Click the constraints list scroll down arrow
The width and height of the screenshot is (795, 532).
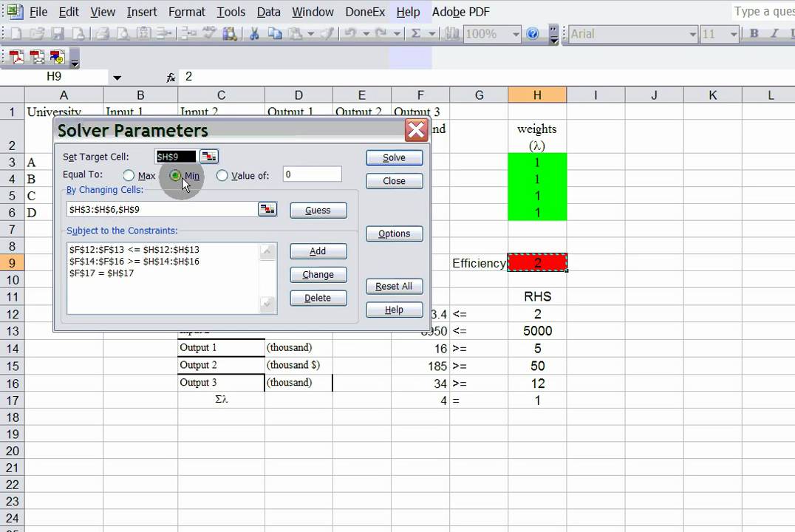tap(267, 304)
